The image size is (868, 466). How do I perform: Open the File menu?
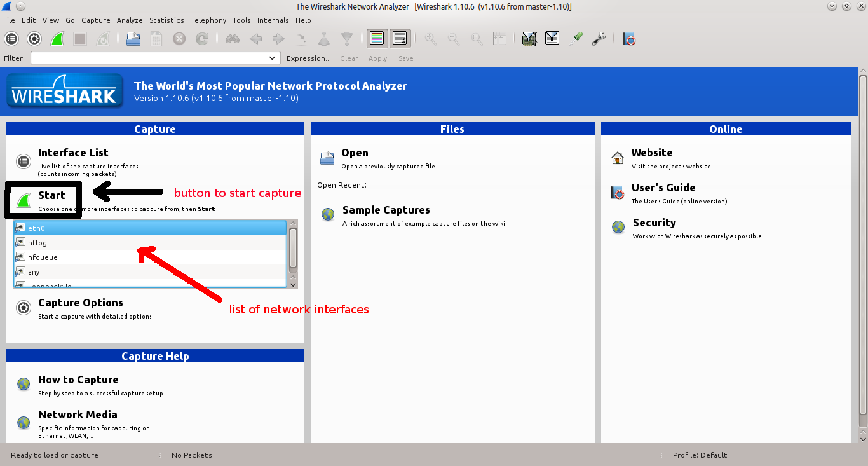point(9,20)
